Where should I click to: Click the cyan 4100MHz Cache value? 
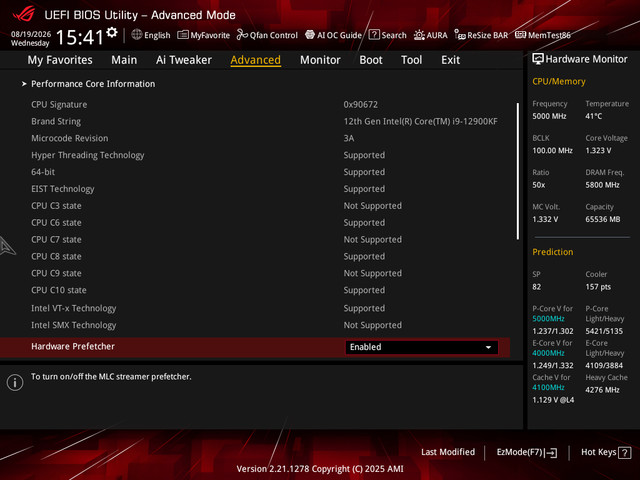548,387
